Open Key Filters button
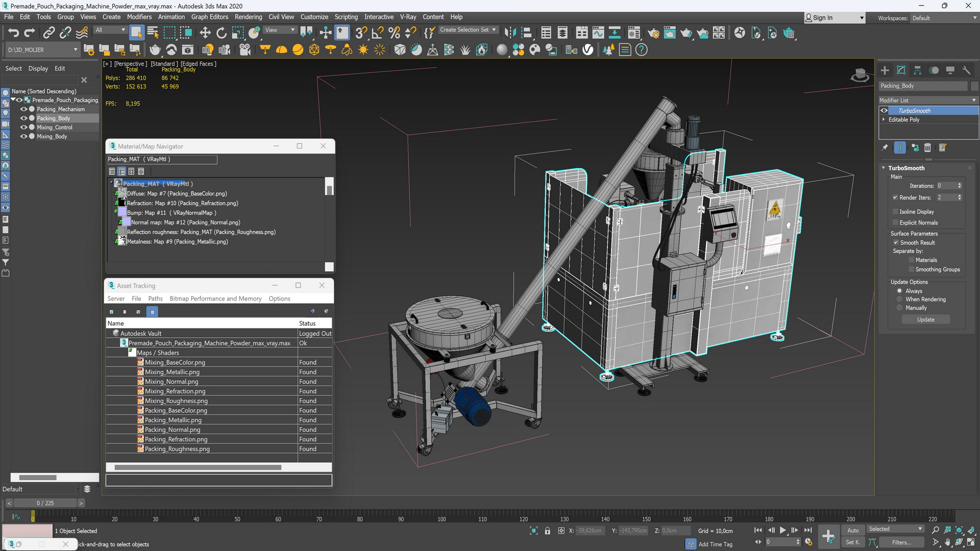Screen dimensions: 980x551 click(901, 543)
